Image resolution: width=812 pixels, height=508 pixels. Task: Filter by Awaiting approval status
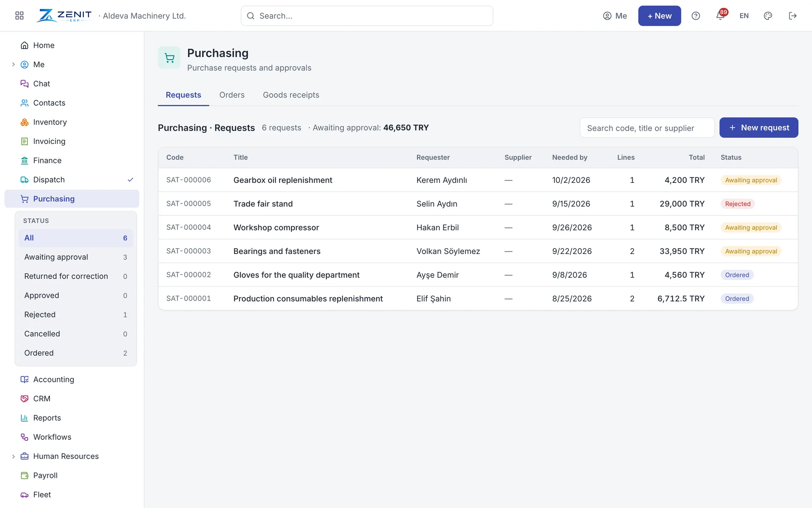click(76, 257)
